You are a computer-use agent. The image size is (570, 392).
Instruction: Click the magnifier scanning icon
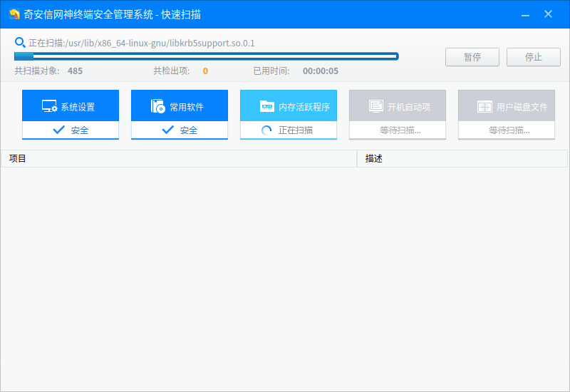coord(20,43)
